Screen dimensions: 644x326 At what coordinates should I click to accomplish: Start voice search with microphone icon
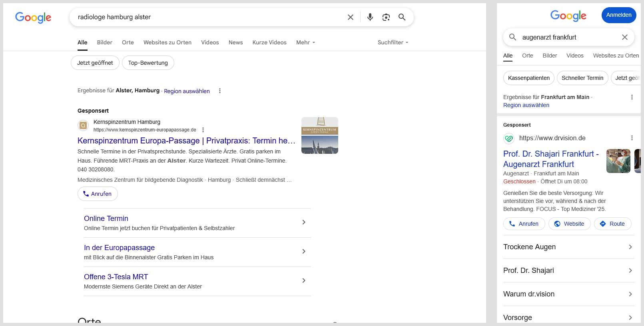pyautogui.click(x=370, y=17)
